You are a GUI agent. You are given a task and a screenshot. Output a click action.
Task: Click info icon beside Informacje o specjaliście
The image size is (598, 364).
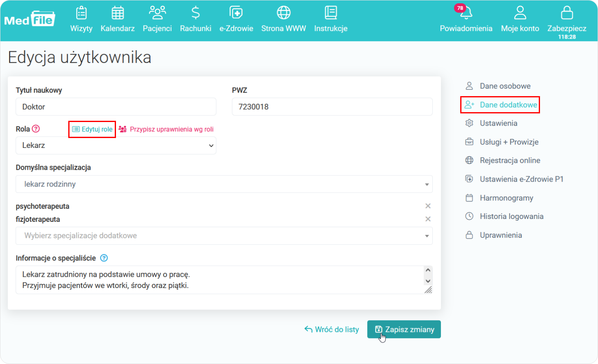104,258
